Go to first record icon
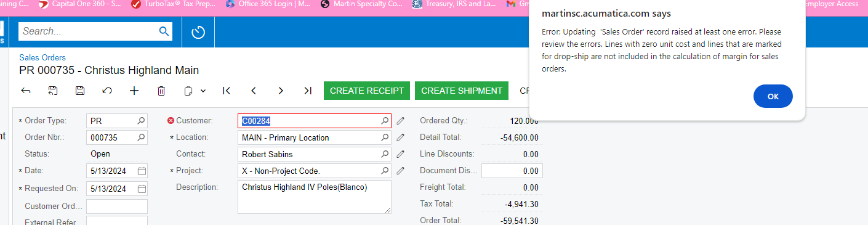The height and width of the screenshot is (225, 868). point(227,91)
